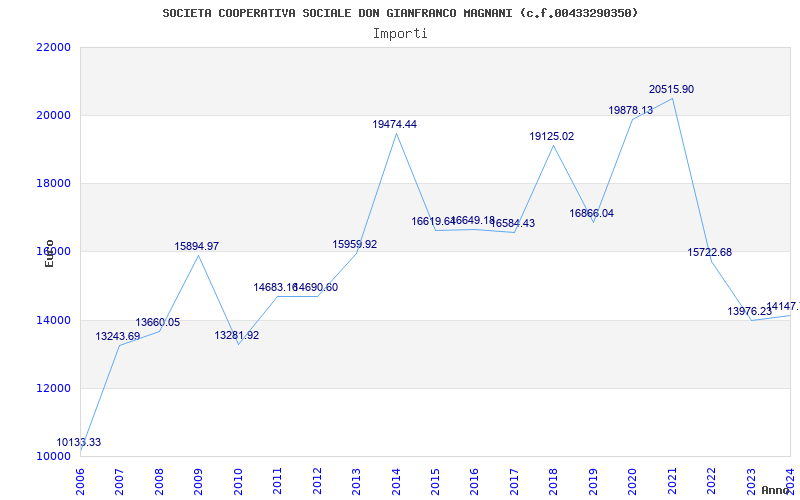Click x-axis year label 2006
This screenshot has height=500, width=800.
click(80, 482)
